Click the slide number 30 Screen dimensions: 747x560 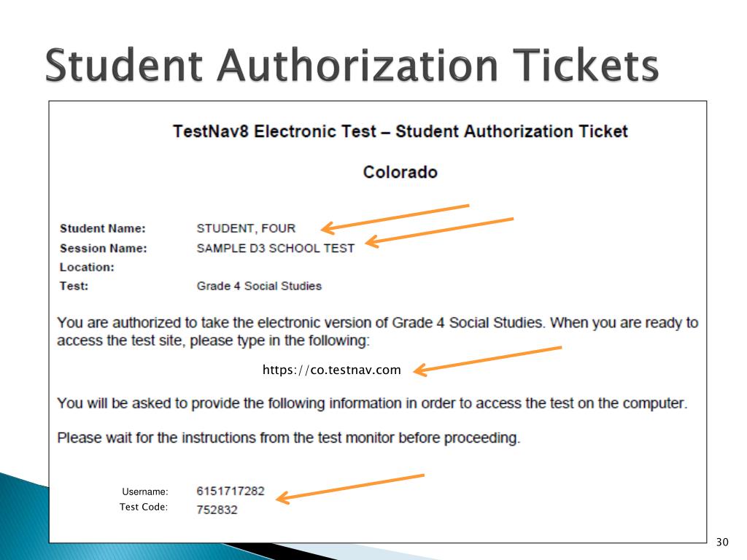pyautogui.click(x=721, y=542)
